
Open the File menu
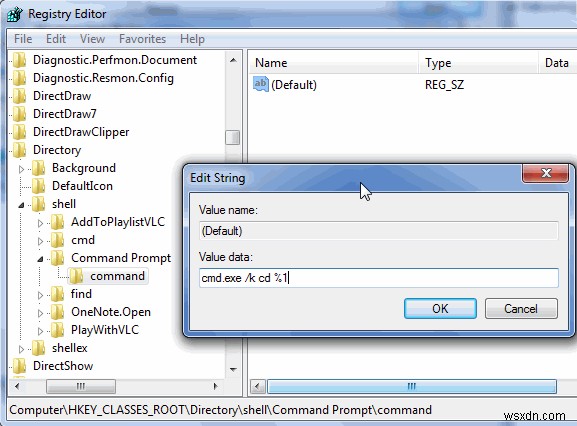[x=23, y=39]
